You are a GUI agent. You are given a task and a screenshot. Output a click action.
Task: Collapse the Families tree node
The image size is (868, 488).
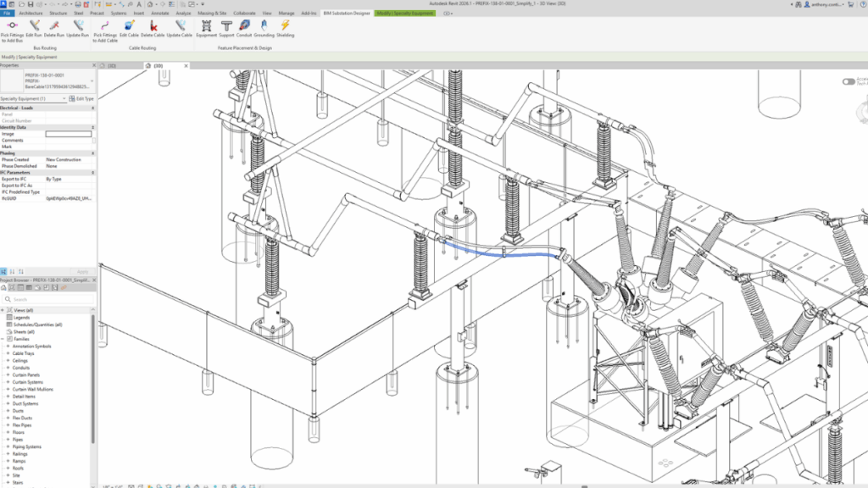pyautogui.click(x=3, y=338)
